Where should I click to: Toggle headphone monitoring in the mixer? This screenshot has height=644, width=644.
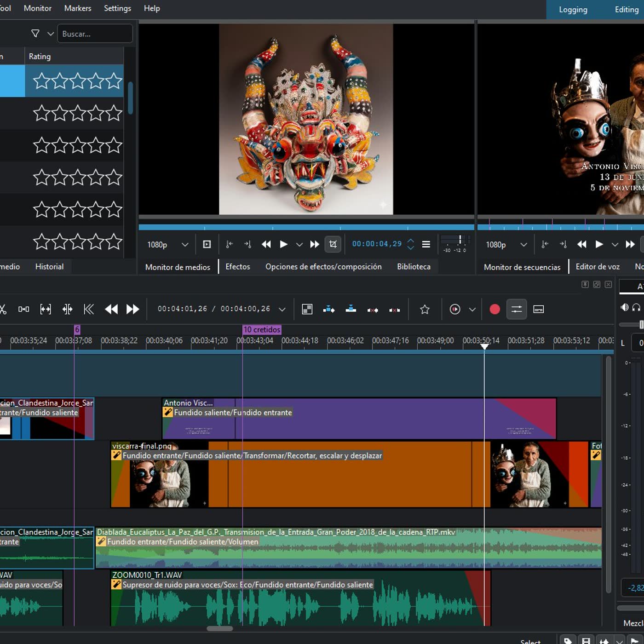click(x=637, y=307)
